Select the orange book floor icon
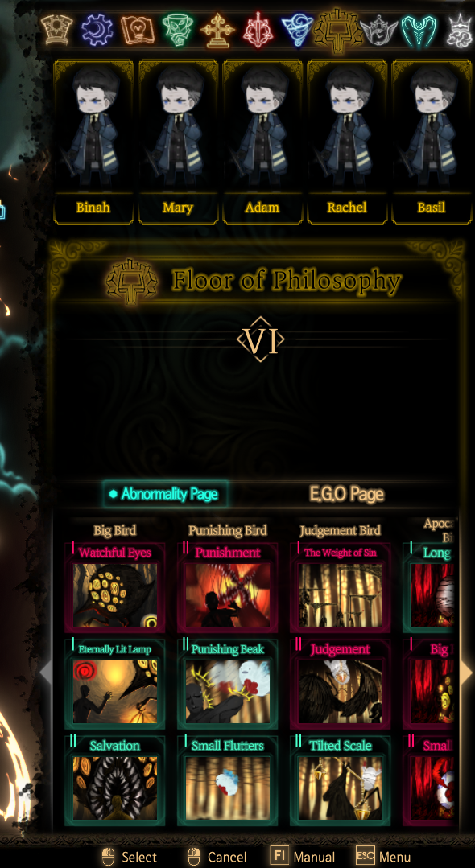475x868 pixels. 137,30
